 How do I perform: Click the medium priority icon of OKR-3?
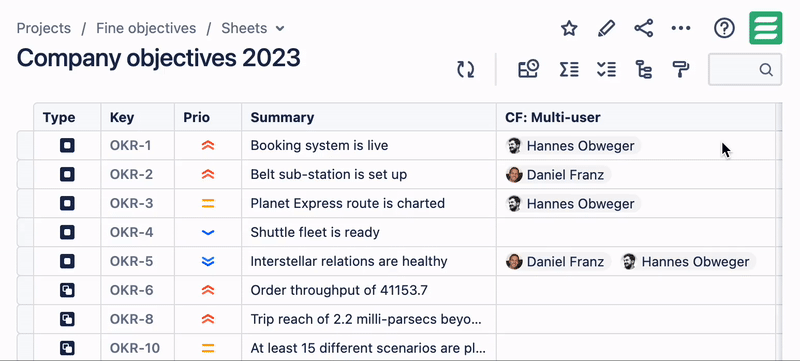[208, 203]
